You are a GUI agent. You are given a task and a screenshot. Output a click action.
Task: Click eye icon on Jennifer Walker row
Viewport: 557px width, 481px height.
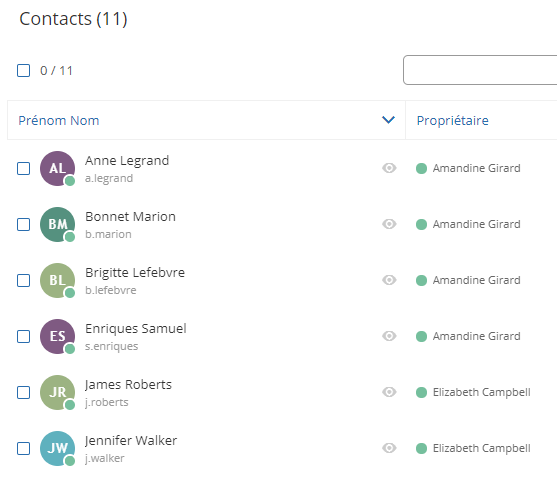tap(389, 448)
